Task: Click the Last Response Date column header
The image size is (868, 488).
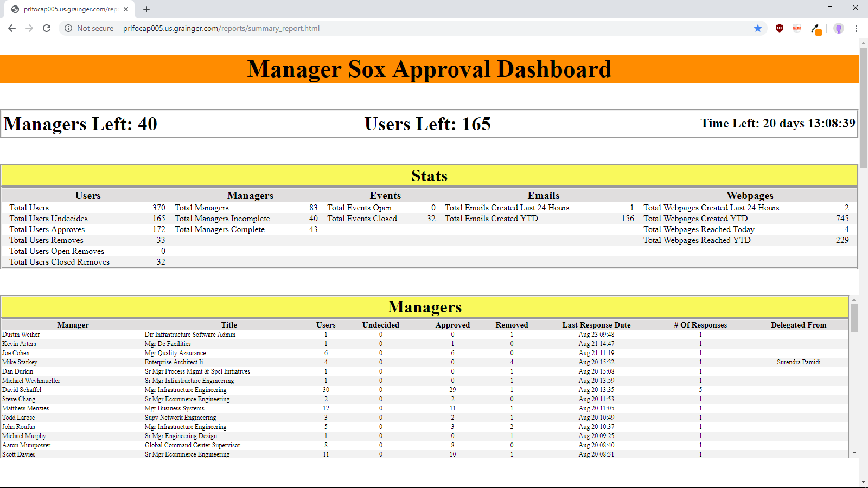Action: [x=596, y=325]
